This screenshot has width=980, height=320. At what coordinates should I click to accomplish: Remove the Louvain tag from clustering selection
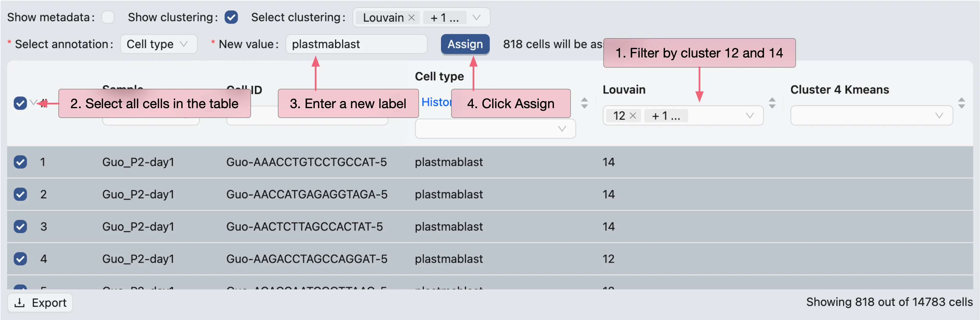pyautogui.click(x=411, y=18)
